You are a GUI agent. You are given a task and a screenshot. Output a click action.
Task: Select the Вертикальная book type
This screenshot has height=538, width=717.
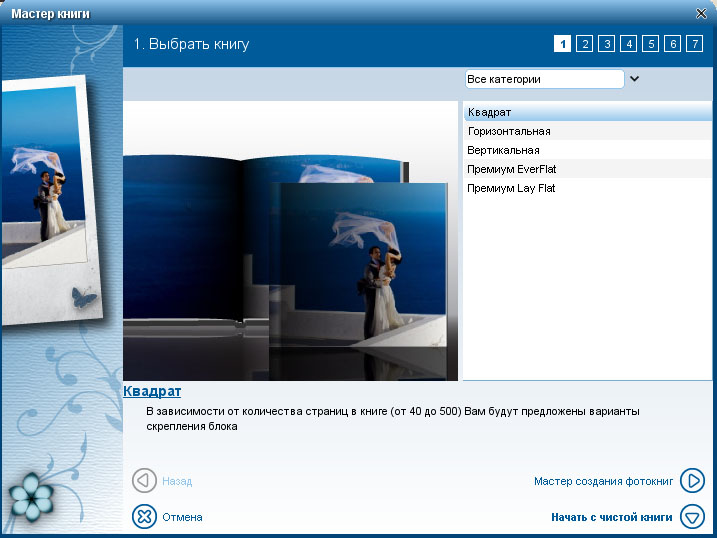click(x=588, y=150)
